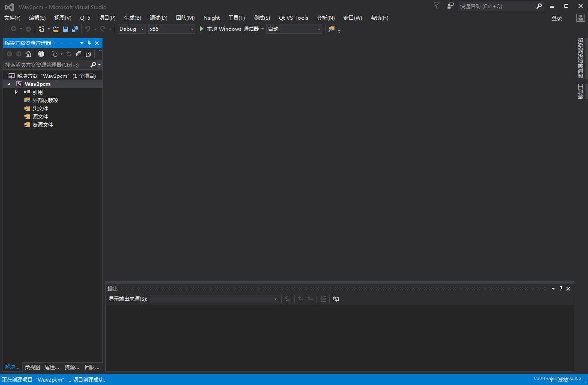
Task: Click the New Project toolbar icon
Action: click(x=42, y=29)
